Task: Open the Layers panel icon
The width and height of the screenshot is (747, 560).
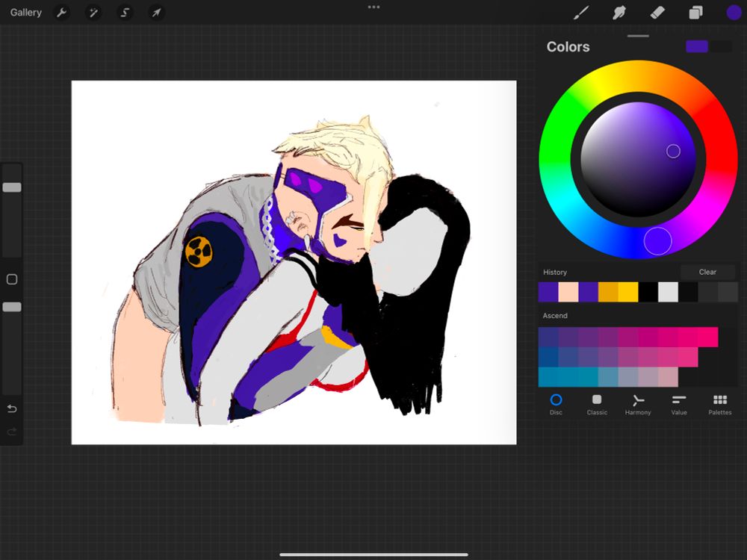Action: (x=695, y=13)
